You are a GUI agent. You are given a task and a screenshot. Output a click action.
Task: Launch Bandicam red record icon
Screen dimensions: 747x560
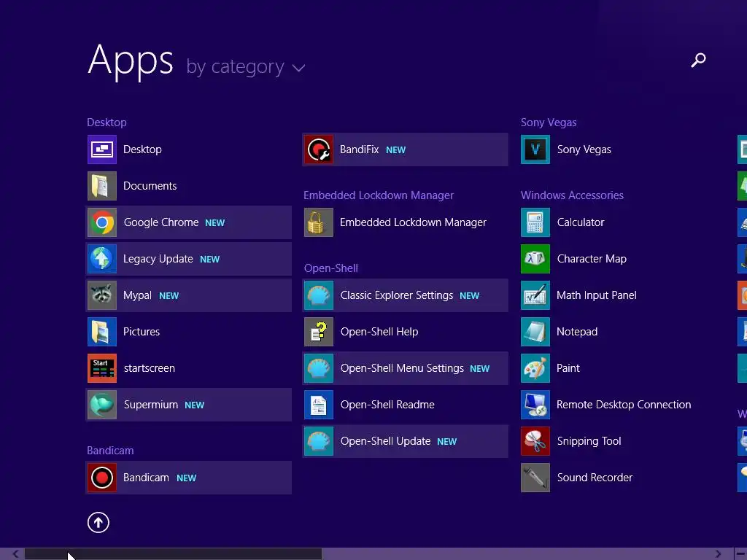click(102, 478)
